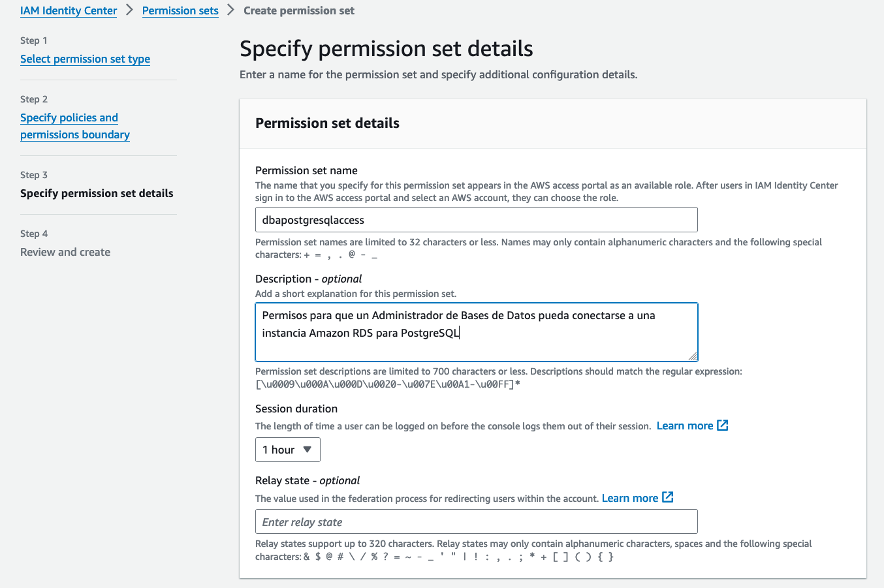The image size is (884, 588).
Task: Open Learn more link for relay state
Action: point(630,498)
